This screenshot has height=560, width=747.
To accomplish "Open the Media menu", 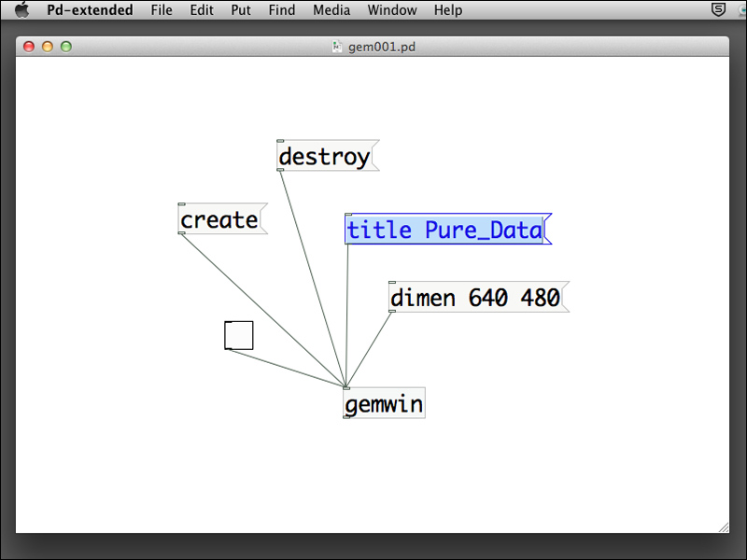I will pos(331,10).
